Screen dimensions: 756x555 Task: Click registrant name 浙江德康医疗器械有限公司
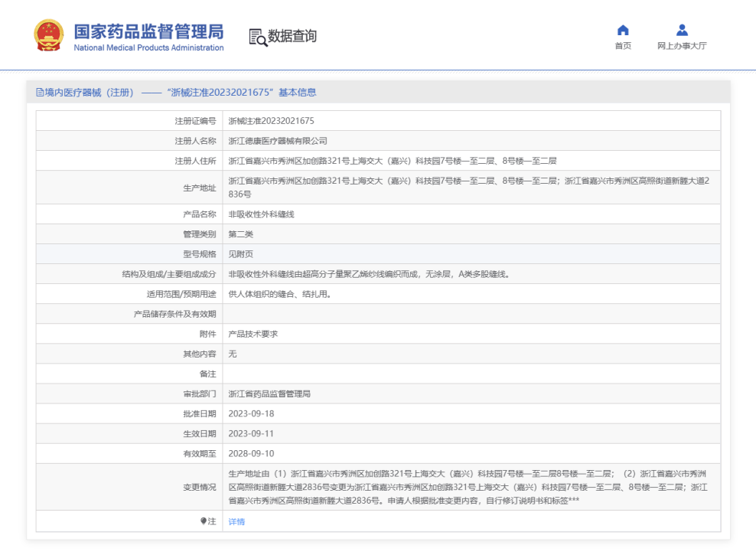pyautogui.click(x=278, y=141)
